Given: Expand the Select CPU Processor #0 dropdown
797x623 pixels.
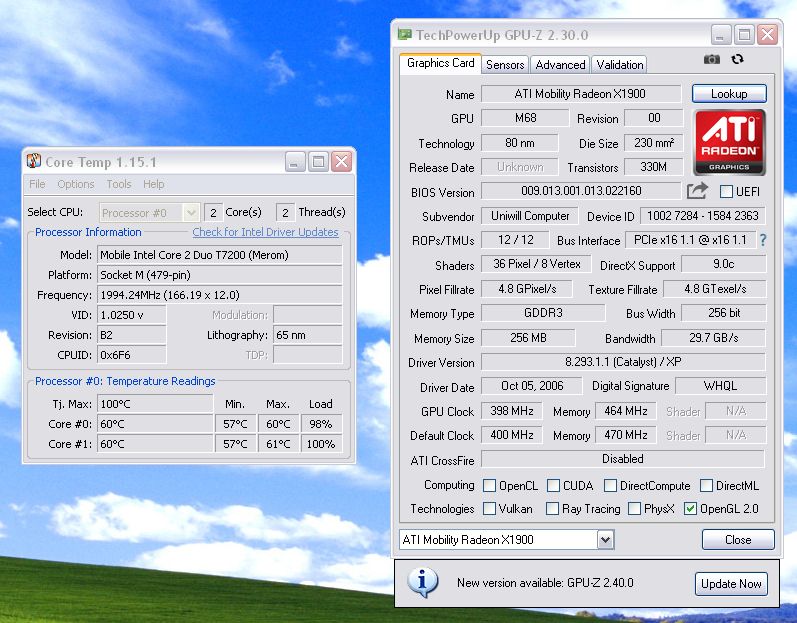Looking at the screenshot, I should point(190,213).
